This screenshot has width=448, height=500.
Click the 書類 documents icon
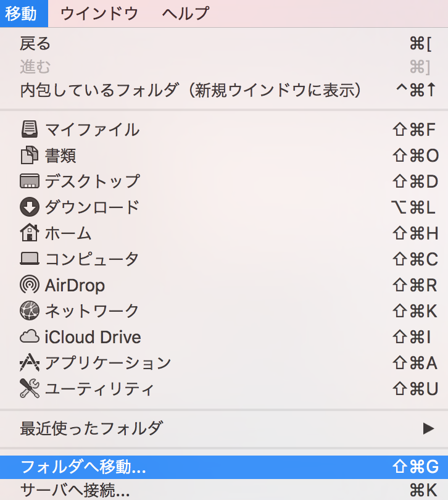point(29,156)
